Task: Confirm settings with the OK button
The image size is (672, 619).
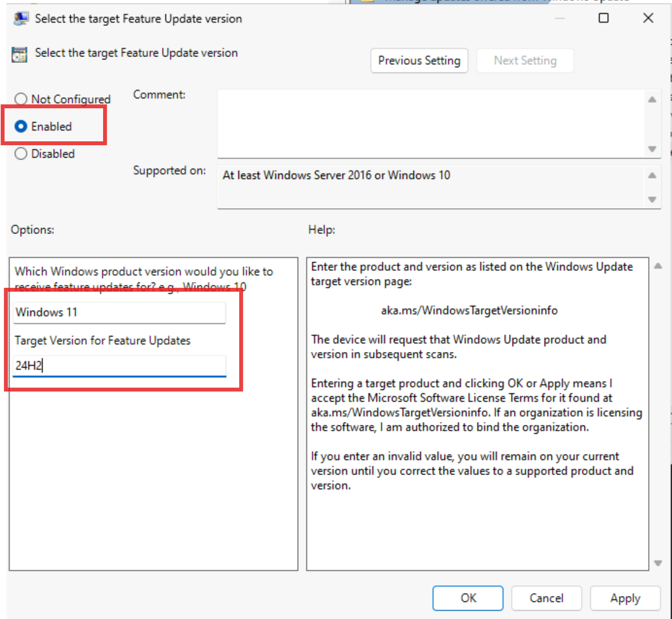Action: pyautogui.click(x=467, y=598)
